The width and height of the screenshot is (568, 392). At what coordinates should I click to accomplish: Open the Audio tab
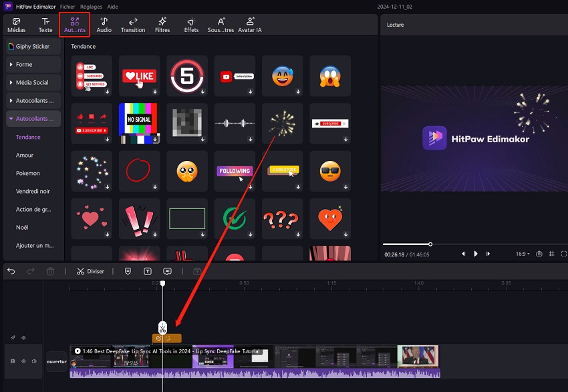click(104, 25)
